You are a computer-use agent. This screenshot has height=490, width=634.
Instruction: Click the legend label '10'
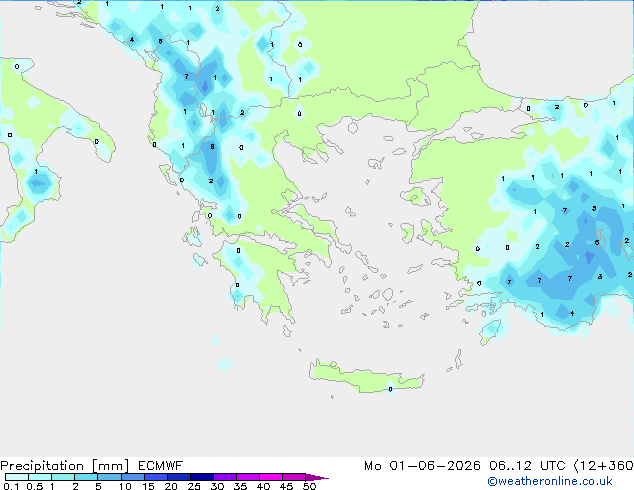click(x=125, y=486)
